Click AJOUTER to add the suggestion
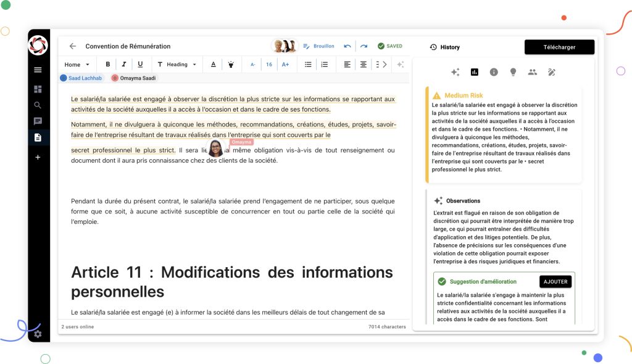 (555, 281)
